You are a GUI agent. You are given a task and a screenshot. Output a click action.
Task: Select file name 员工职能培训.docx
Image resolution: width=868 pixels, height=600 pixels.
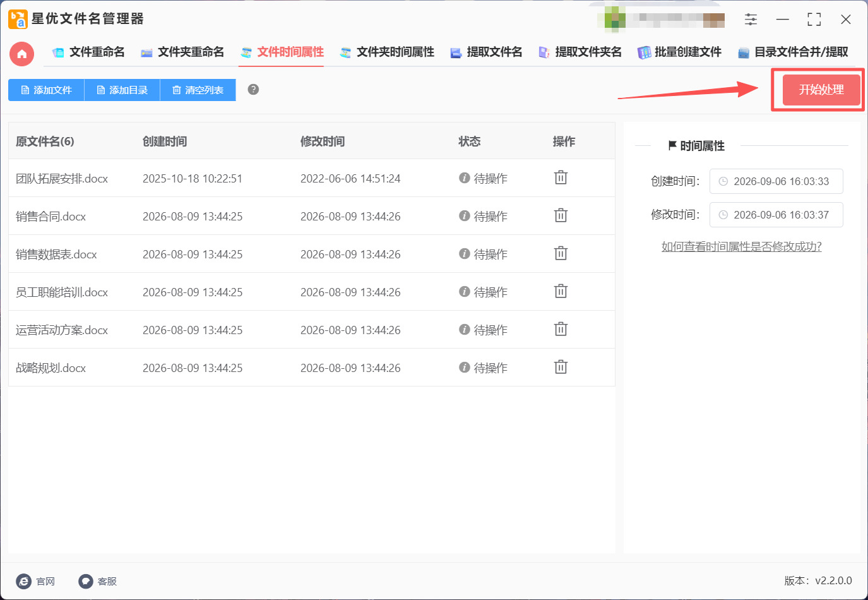[x=62, y=292]
